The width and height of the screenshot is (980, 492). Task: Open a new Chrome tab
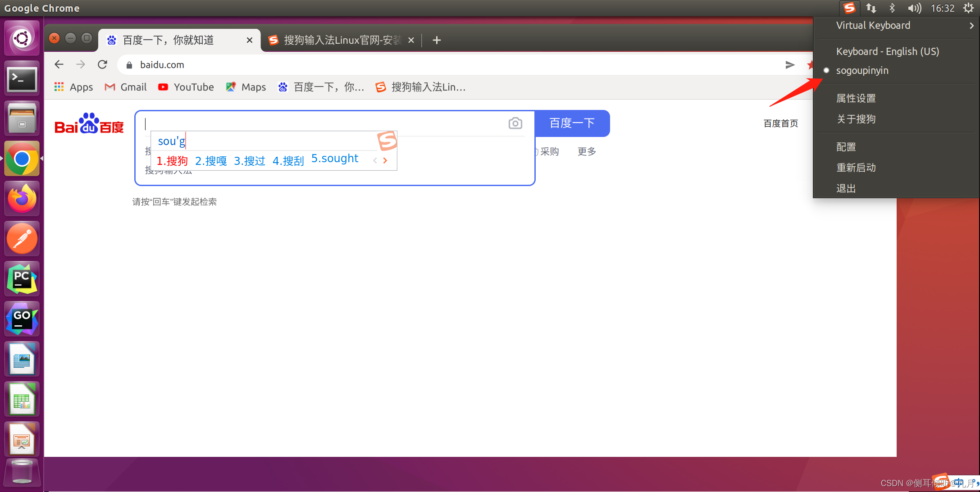tap(436, 40)
